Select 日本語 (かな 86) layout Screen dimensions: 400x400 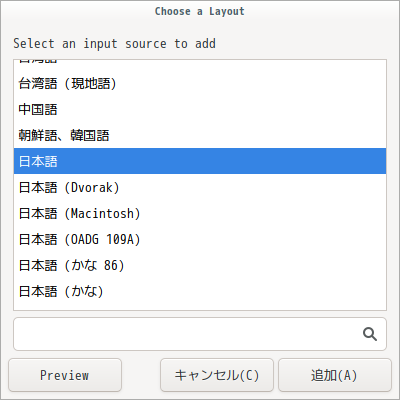pyautogui.click(x=200, y=265)
